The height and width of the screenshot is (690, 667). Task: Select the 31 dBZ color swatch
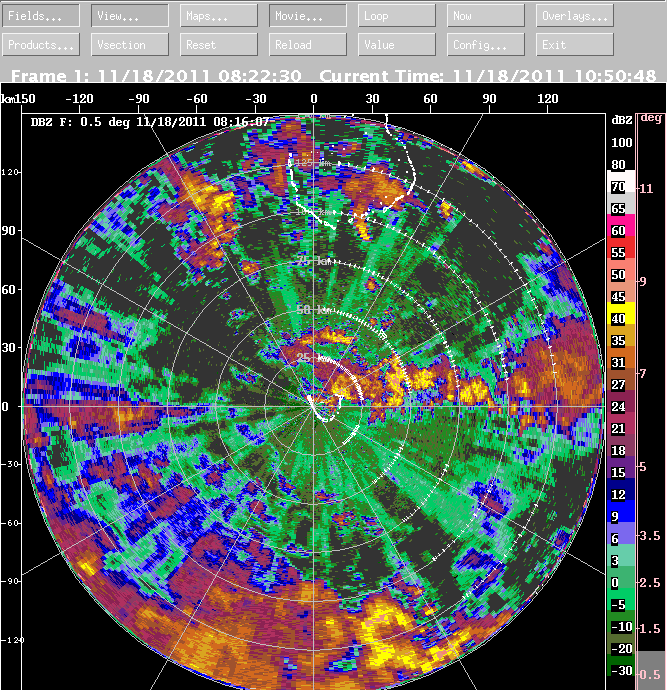click(621, 357)
